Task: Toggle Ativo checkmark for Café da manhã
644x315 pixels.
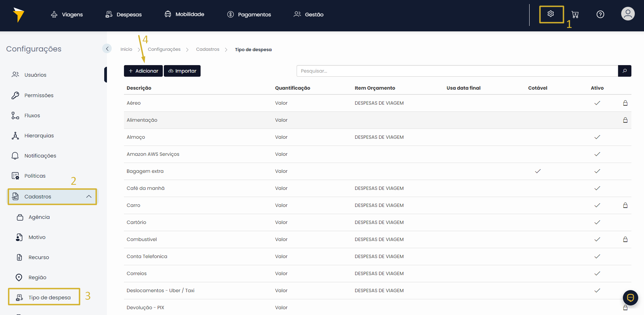Action: (x=597, y=188)
